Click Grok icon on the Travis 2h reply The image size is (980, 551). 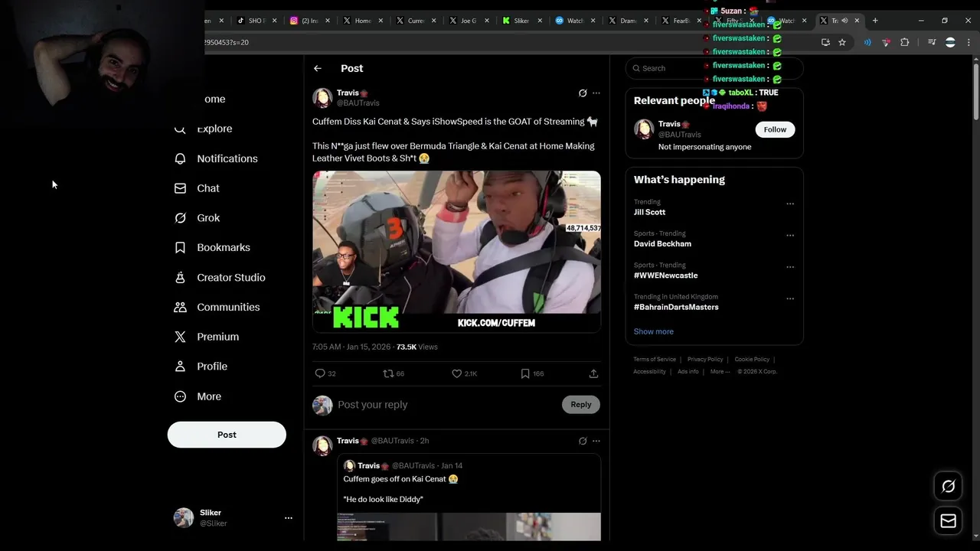point(583,441)
